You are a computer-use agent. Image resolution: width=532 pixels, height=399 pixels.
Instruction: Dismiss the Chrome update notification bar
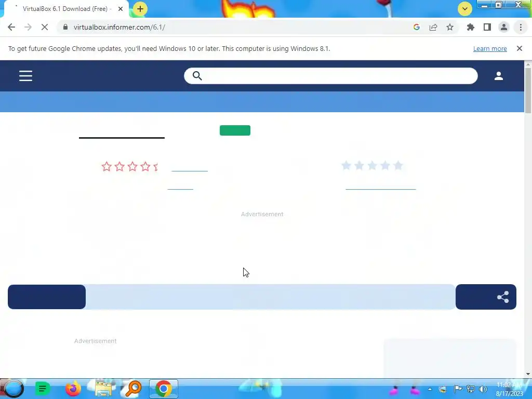520,48
